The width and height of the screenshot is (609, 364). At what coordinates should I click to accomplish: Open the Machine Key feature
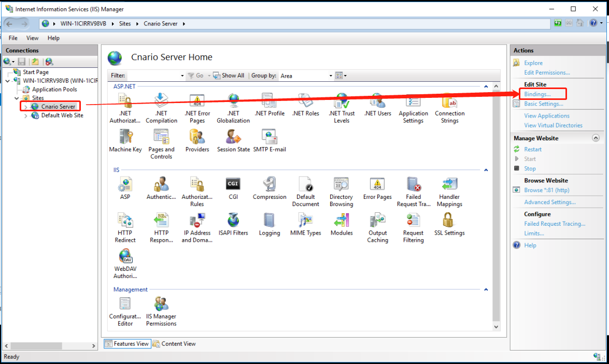coord(125,139)
